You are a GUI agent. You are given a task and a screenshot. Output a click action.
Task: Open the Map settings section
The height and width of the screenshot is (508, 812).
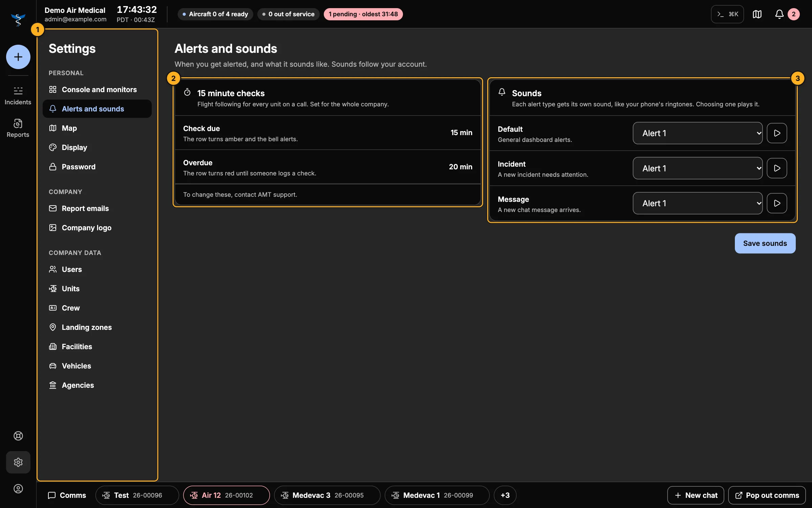tap(97, 128)
